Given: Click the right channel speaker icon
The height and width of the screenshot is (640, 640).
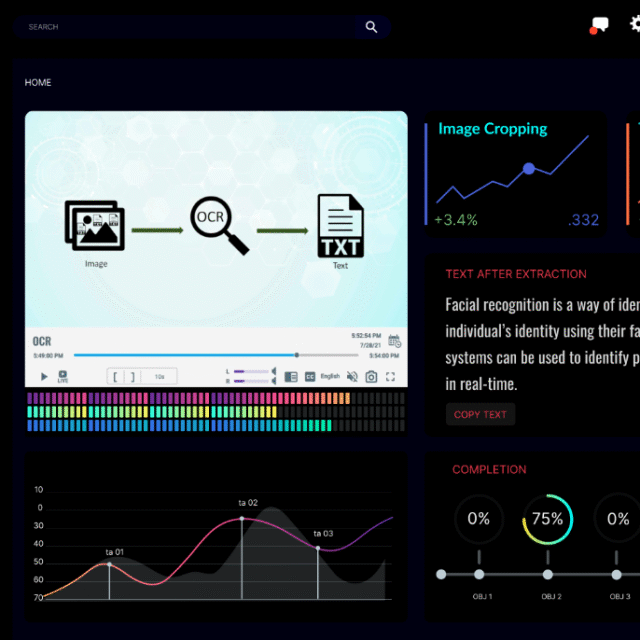Looking at the screenshot, I should (273, 381).
